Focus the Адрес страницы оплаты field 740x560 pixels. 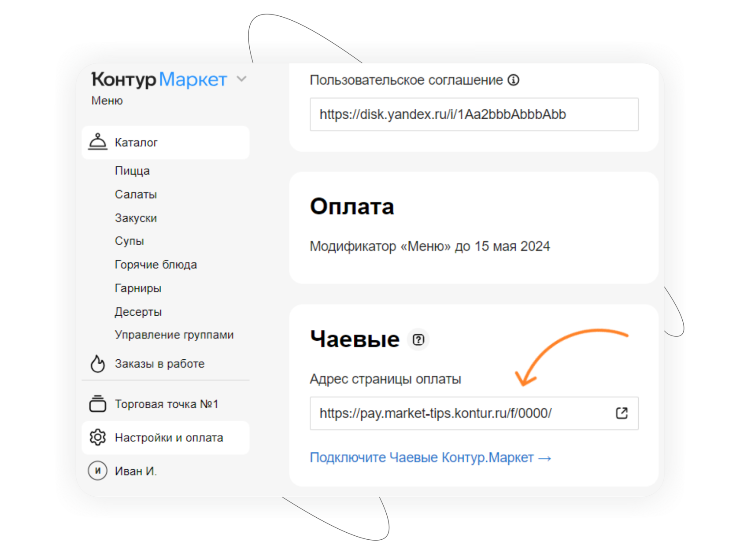[474, 413]
